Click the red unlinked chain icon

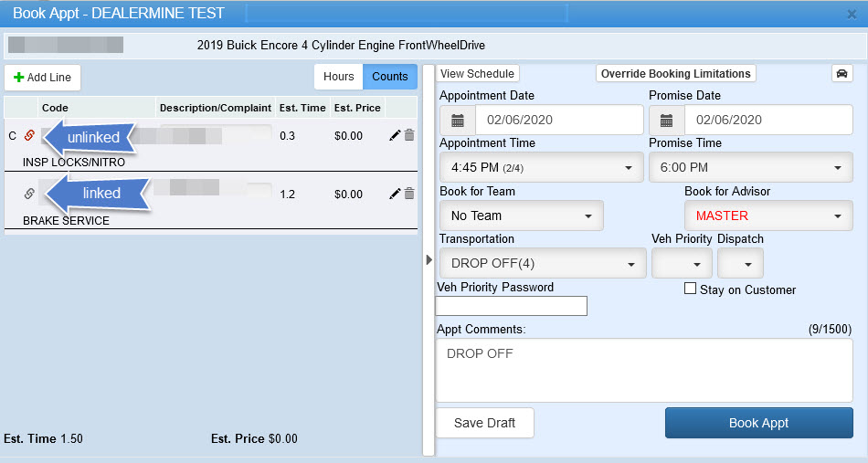pyautogui.click(x=29, y=135)
